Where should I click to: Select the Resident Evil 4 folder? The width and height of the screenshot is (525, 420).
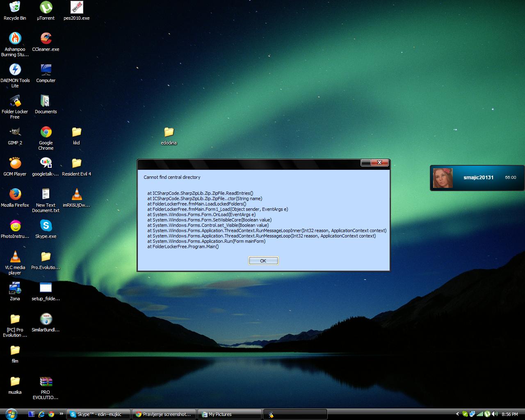(x=77, y=167)
